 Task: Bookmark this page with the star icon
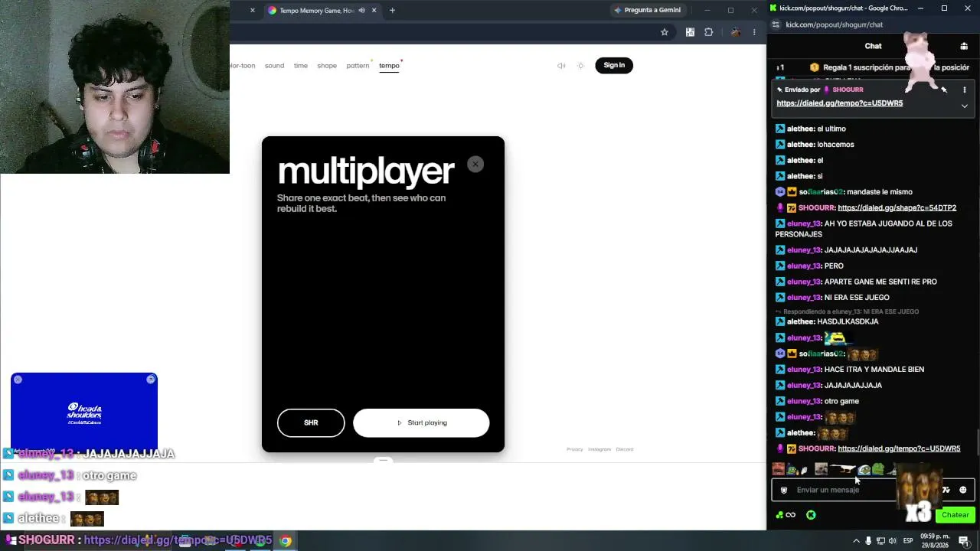(665, 32)
